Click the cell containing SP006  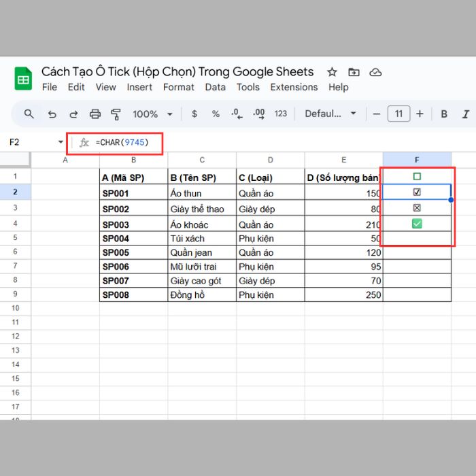click(x=133, y=267)
